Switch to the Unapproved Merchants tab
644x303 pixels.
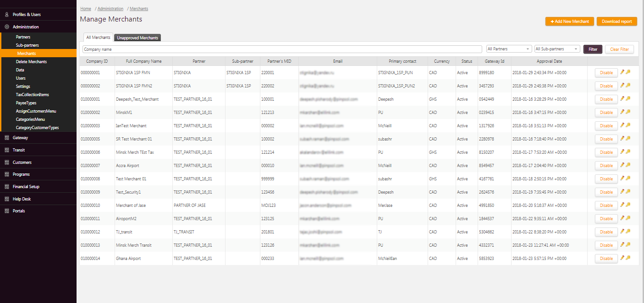[x=138, y=38]
